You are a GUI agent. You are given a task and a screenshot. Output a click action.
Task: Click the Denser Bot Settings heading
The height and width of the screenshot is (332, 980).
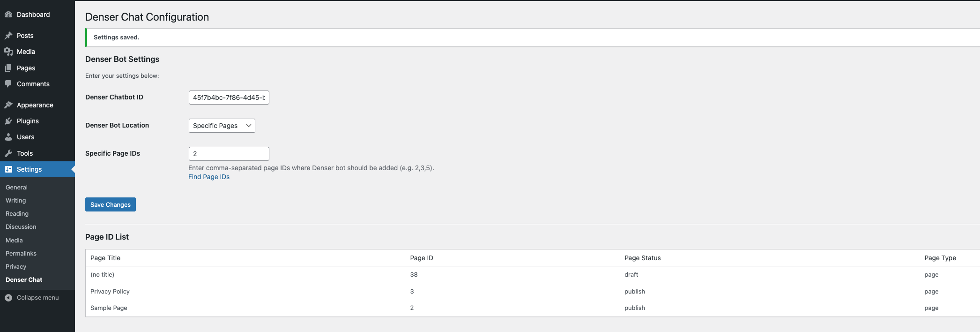pyautogui.click(x=122, y=59)
